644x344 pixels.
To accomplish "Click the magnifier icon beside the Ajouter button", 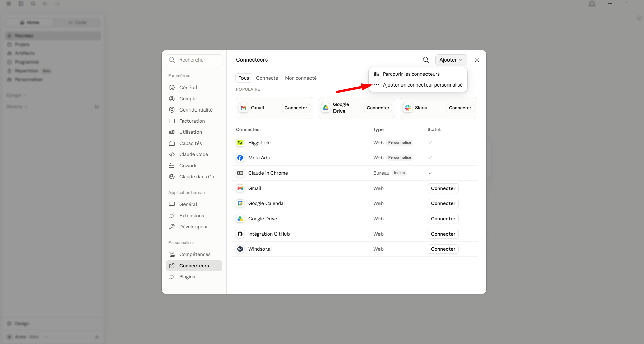I will pyautogui.click(x=426, y=60).
